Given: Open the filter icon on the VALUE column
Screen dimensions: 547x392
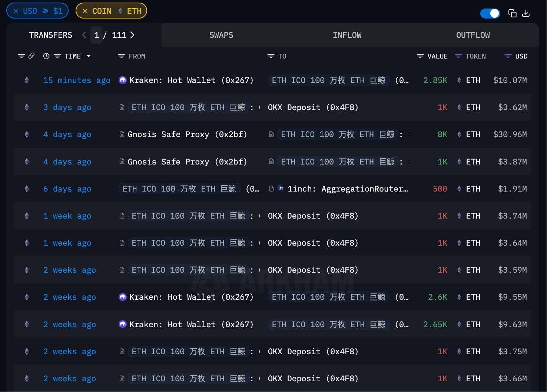Looking at the screenshot, I should click(x=420, y=56).
